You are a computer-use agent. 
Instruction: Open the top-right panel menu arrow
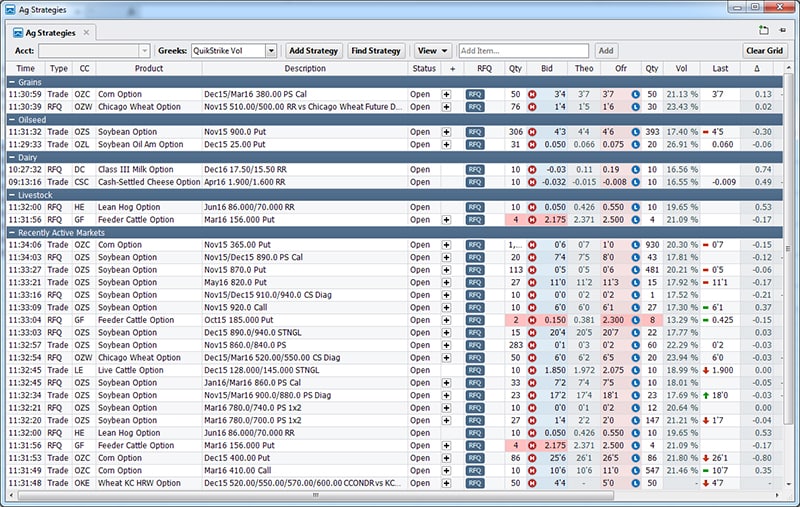coord(782,30)
